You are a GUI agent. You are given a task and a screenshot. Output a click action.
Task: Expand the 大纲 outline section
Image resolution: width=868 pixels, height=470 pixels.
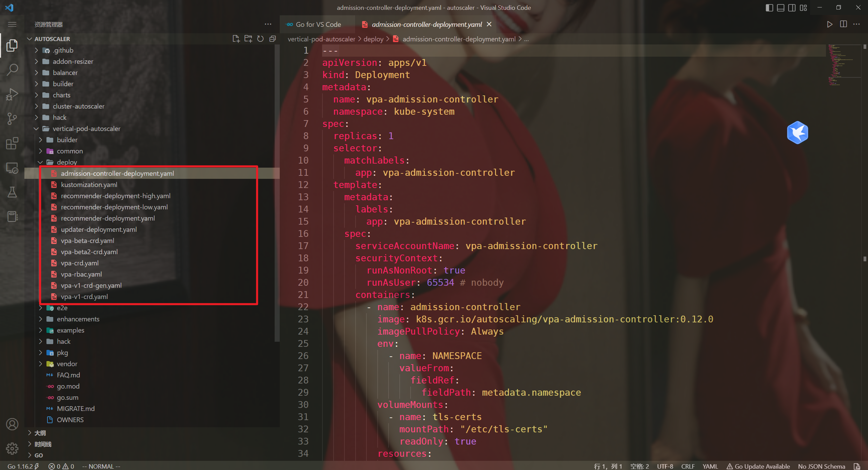pos(153,433)
